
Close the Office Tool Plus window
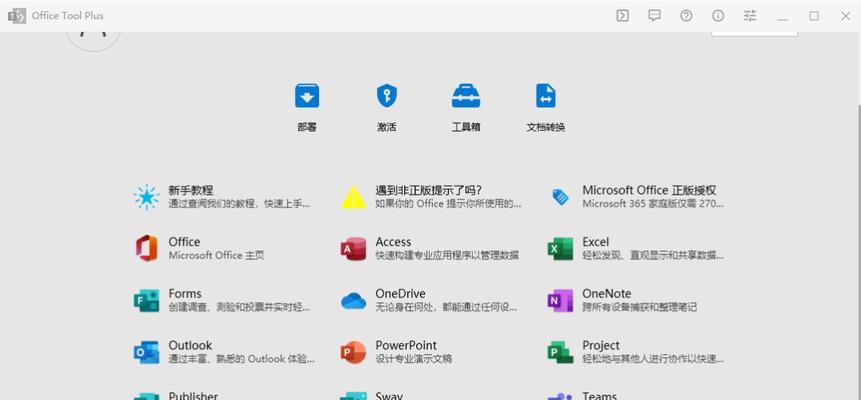point(846,16)
